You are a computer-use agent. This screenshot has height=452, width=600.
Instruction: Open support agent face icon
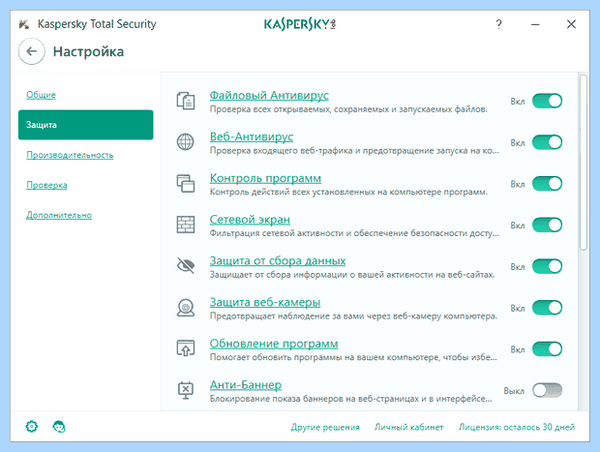(x=59, y=426)
